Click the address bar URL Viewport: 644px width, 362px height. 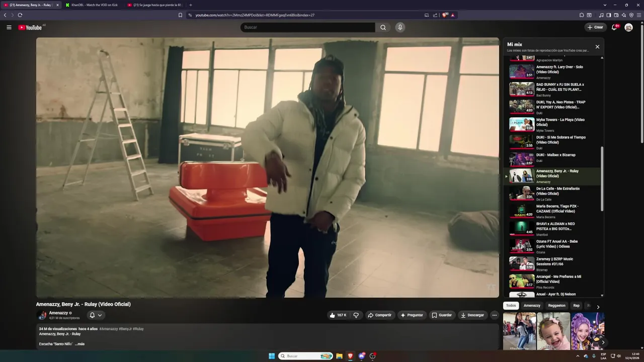point(255,15)
